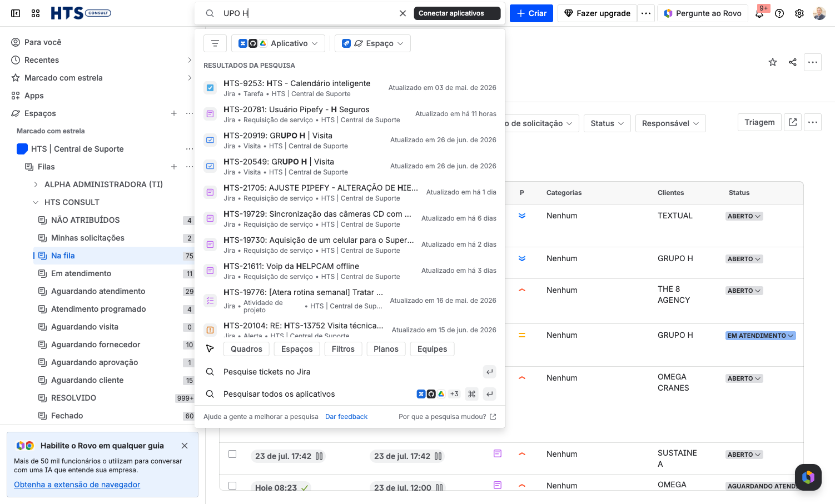The height and width of the screenshot is (504, 835).
Task: Share this page via share icon
Action: coord(793,62)
